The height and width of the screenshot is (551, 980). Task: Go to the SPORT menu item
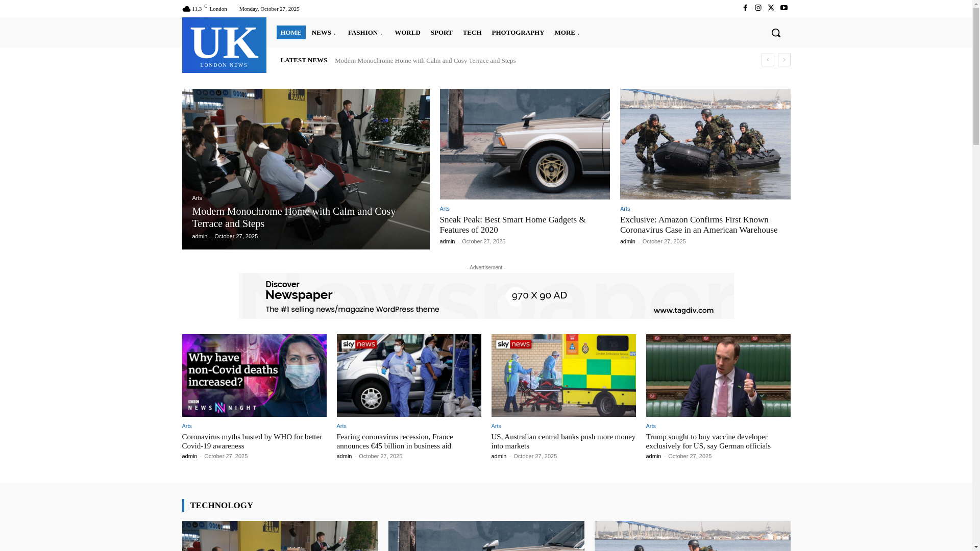tap(441, 33)
